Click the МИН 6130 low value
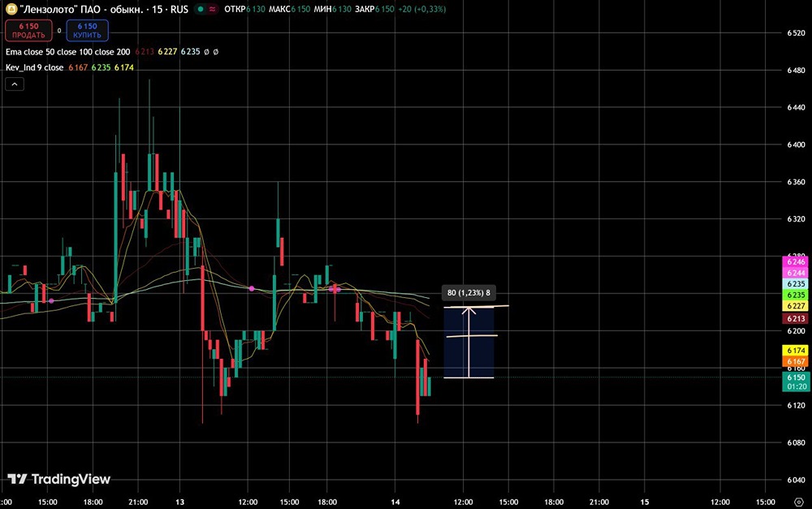The image size is (812, 509). (332, 9)
